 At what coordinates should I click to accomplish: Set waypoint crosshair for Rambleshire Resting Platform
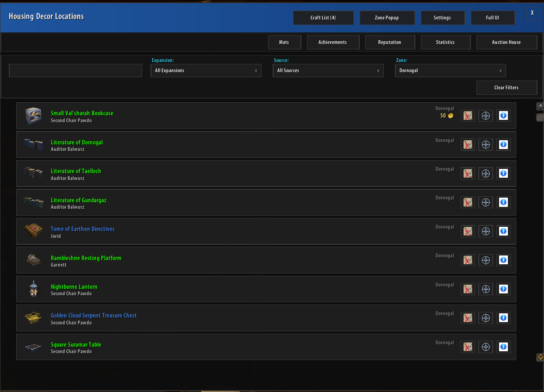(x=486, y=260)
